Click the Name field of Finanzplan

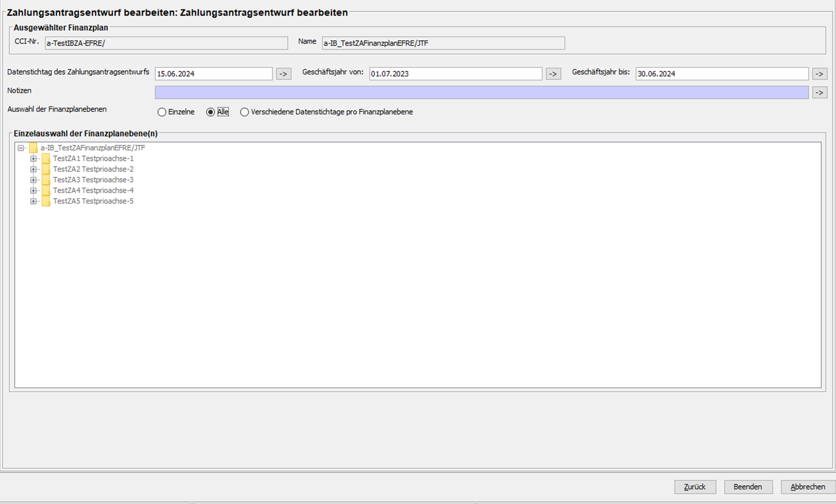pos(443,43)
